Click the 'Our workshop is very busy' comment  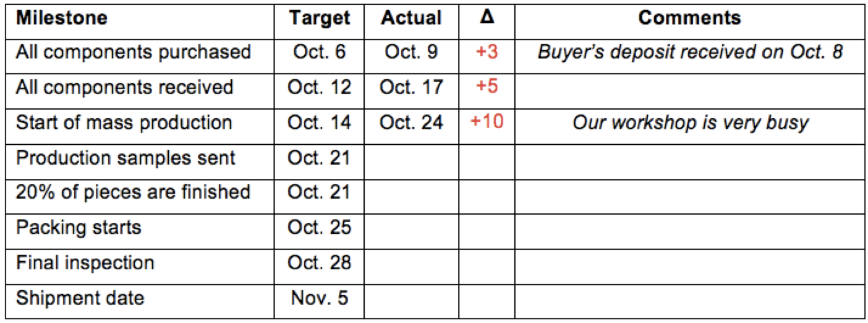[689, 123]
